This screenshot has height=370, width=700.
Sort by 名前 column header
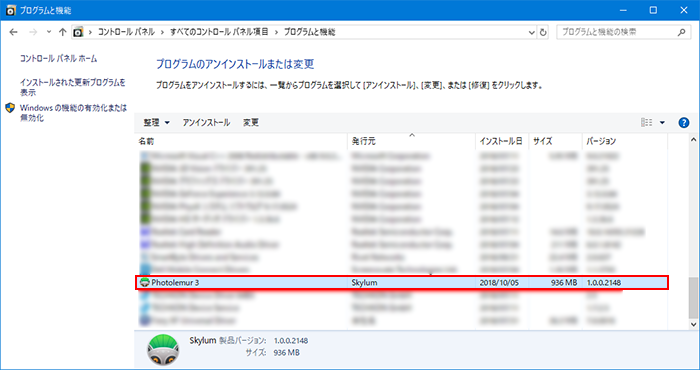click(241, 141)
